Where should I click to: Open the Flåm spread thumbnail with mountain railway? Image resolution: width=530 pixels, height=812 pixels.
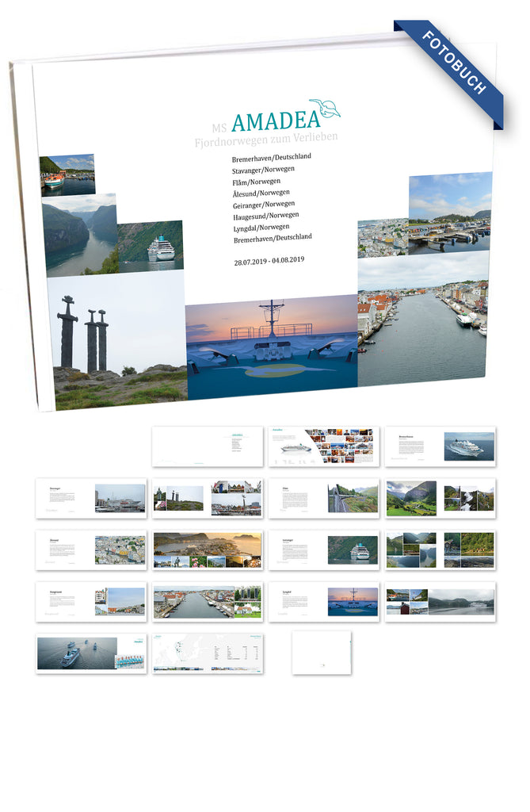(324, 498)
